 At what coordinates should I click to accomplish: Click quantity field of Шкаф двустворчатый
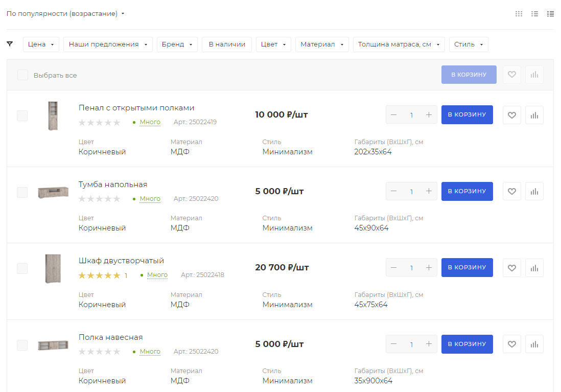tap(411, 268)
